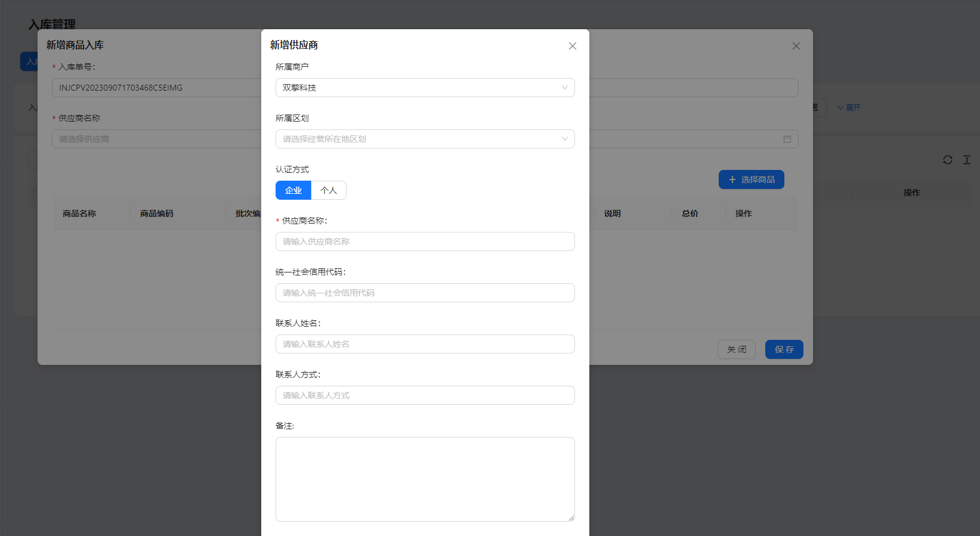
Task: Click the 商品编码 column header
Action: (x=157, y=213)
